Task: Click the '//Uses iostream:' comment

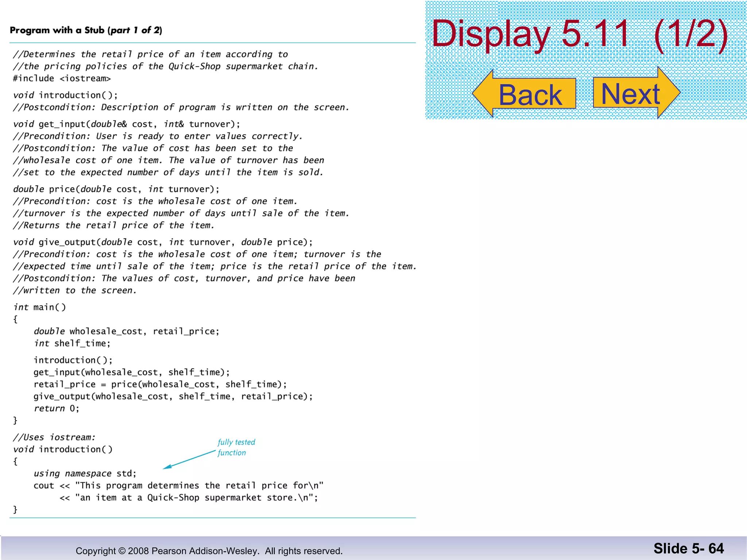Action: coord(54,437)
